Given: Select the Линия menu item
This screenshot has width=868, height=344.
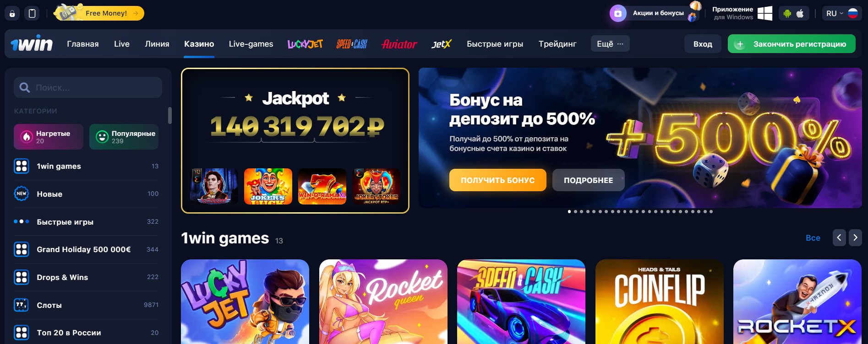Looking at the screenshot, I should tap(157, 44).
